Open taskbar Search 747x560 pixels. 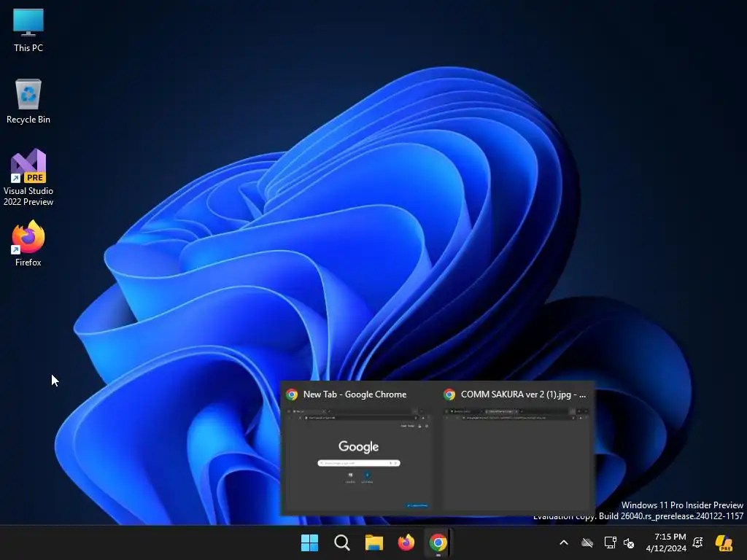click(x=342, y=542)
